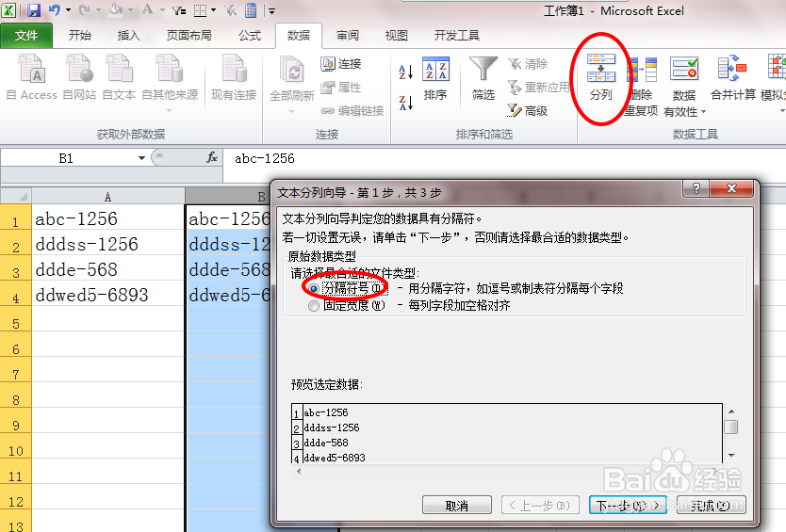Click scroll up arrow in data preview
The width and height of the screenshot is (786, 532).
[x=731, y=411]
